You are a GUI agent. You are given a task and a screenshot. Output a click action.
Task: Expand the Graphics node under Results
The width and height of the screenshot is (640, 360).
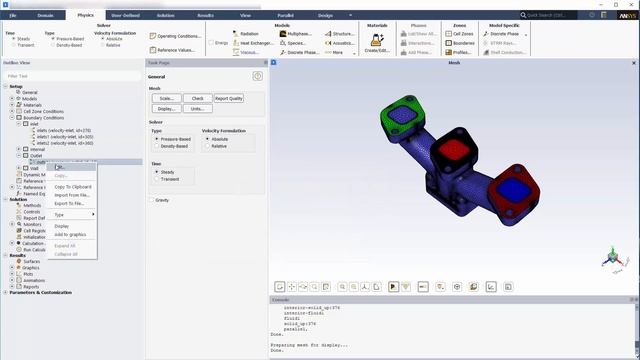pyautogui.click(x=12, y=268)
